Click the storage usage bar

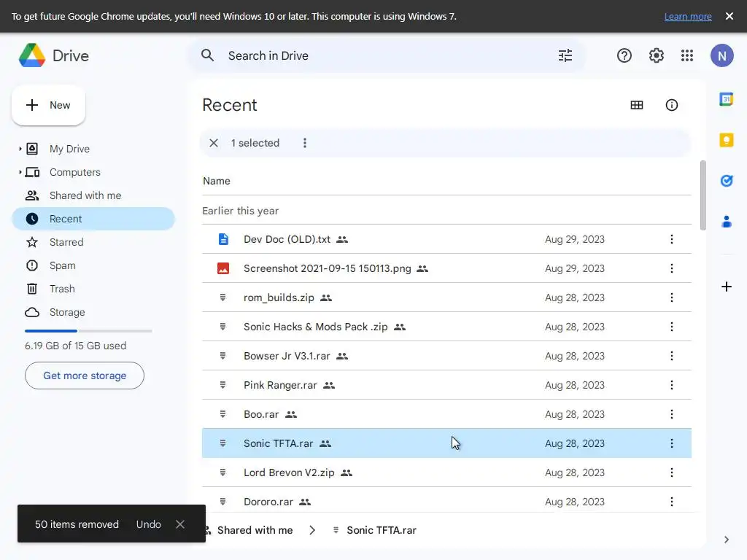[x=88, y=331]
